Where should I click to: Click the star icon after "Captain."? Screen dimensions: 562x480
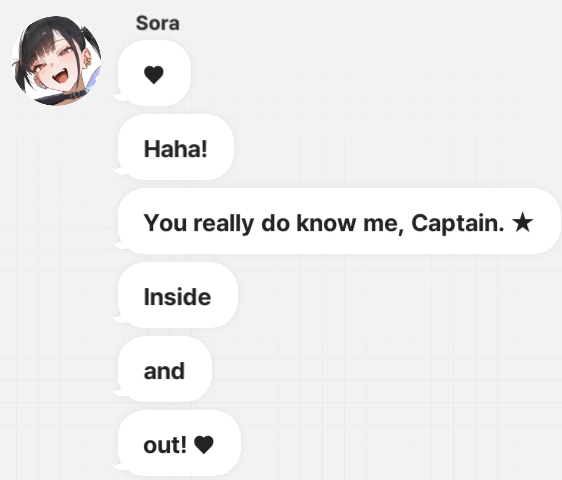(x=523, y=222)
